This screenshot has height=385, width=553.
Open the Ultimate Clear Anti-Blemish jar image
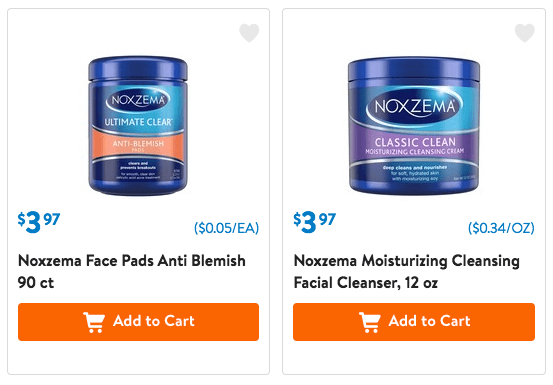[138, 126]
